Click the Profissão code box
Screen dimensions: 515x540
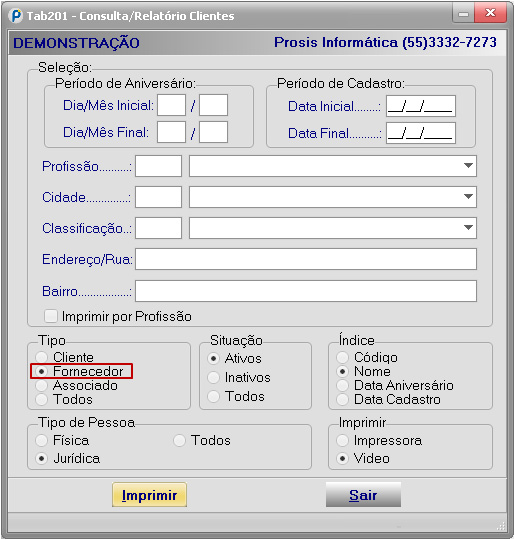tap(158, 166)
